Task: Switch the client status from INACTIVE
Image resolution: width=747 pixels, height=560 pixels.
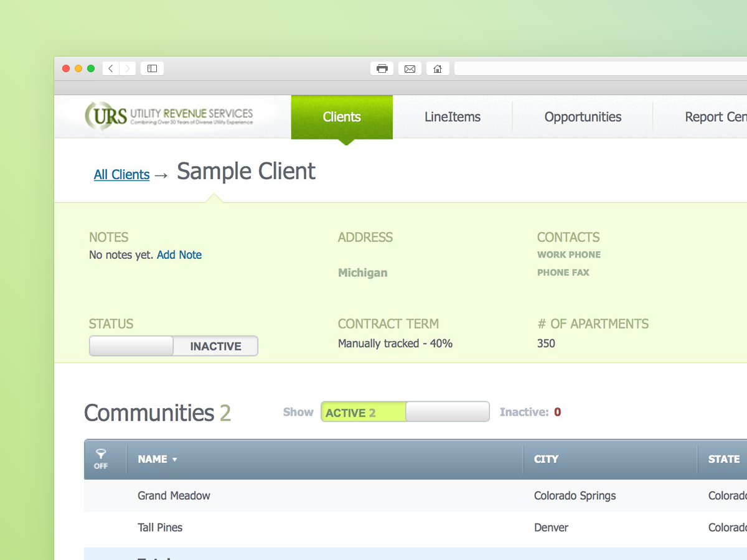Action: click(131, 346)
